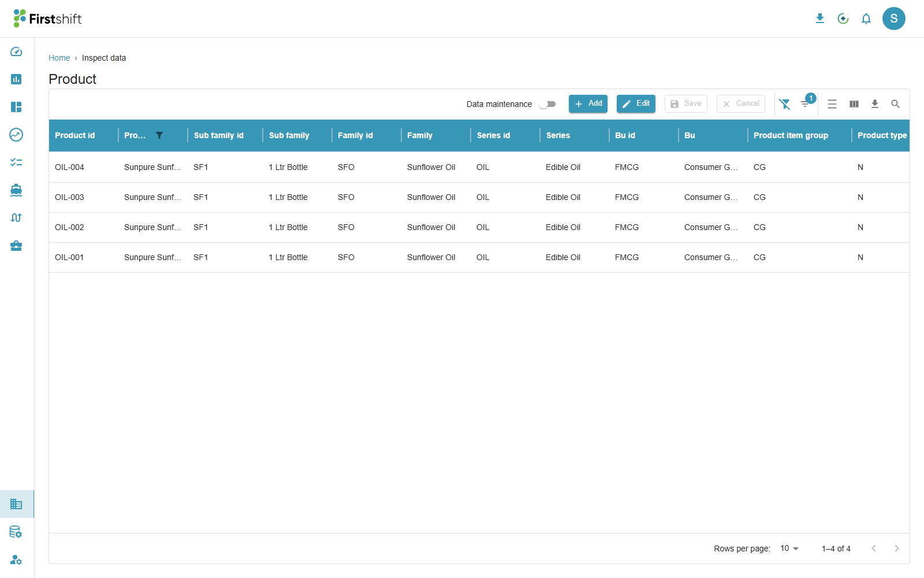Open the ship icon in sidebar

click(x=16, y=190)
